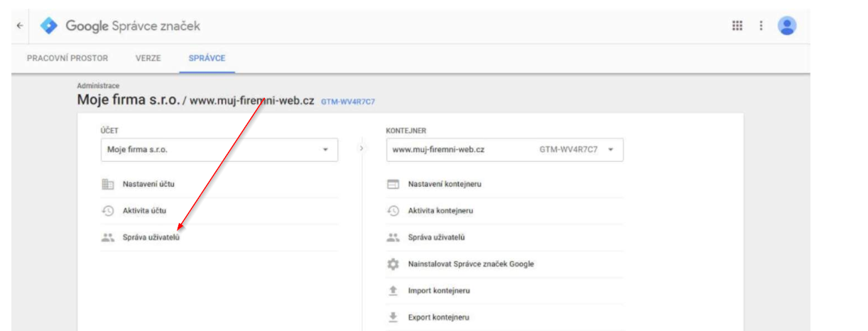Viewport: 868px width, 331px height.
Task: Click the Nastavení účtu building icon
Action: 108,184
